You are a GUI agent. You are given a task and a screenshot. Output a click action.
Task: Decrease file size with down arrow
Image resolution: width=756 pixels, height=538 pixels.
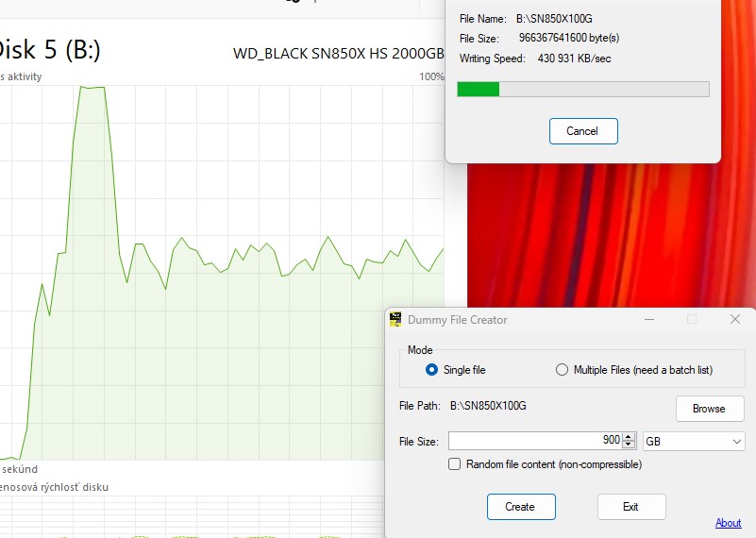click(x=630, y=445)
